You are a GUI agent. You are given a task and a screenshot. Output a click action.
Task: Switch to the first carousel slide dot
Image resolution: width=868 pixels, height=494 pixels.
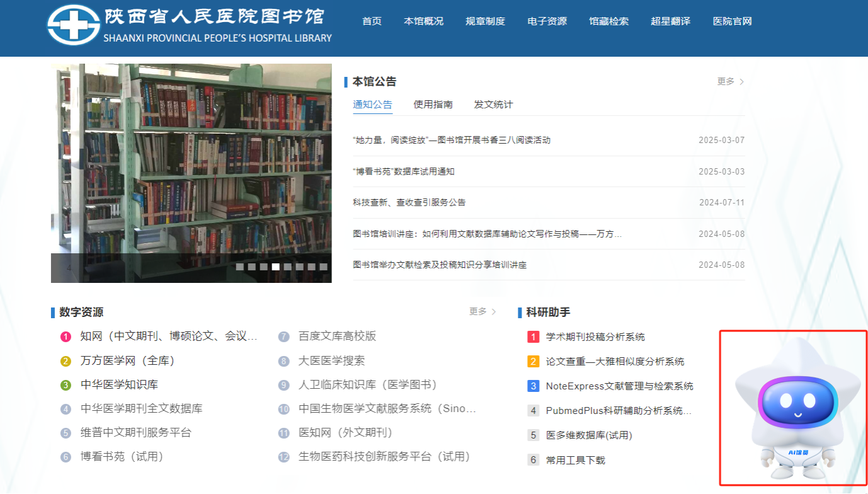(239, 267)
